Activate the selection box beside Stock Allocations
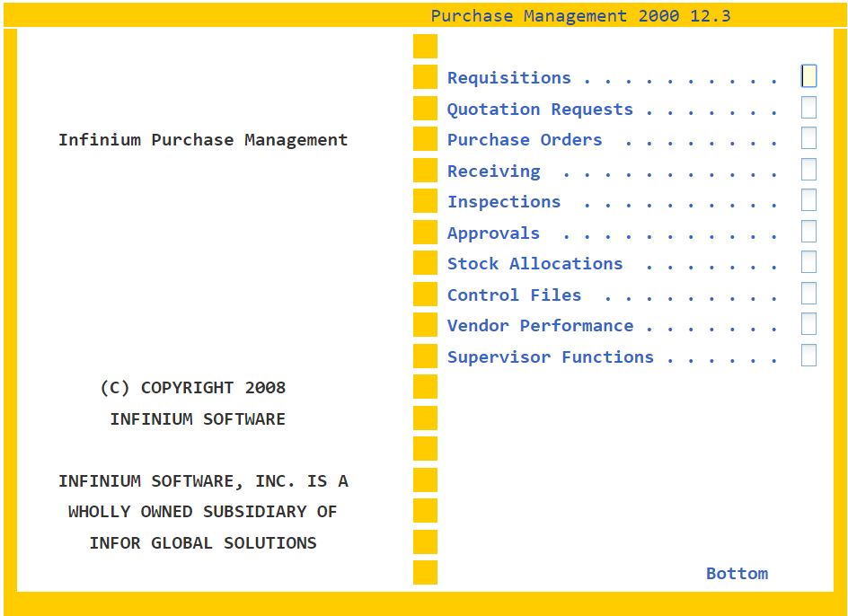848x616 pixels. [808, 262]
